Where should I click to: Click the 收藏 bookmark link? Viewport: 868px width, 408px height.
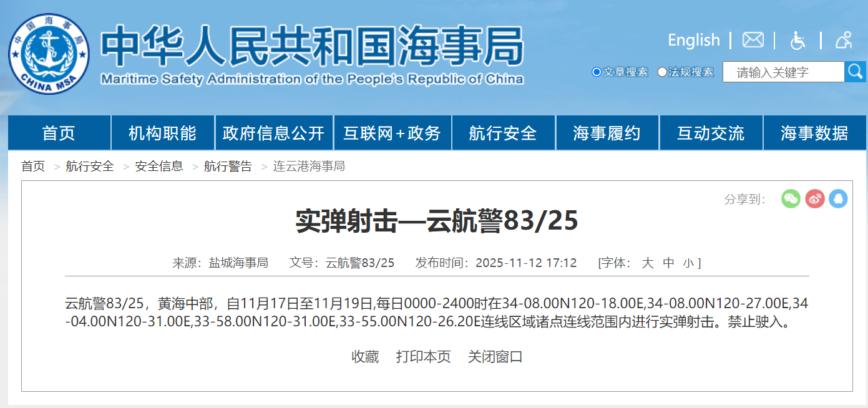[365, 357]
